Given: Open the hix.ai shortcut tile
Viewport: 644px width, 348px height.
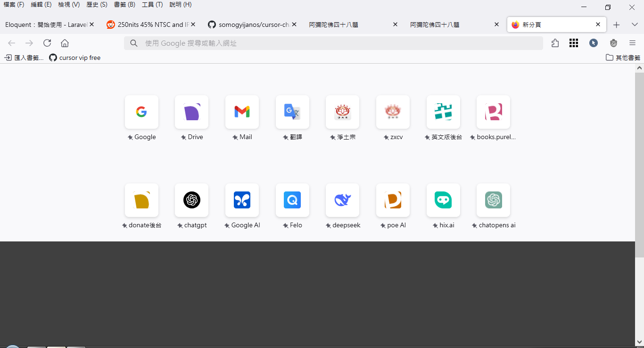Looking at the screenshot, I should (443, 200).
